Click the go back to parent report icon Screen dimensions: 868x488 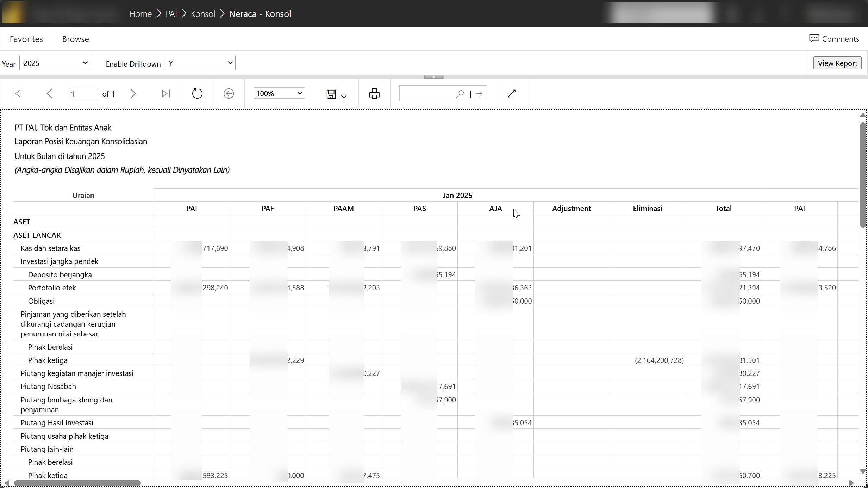tap(229, 93)
